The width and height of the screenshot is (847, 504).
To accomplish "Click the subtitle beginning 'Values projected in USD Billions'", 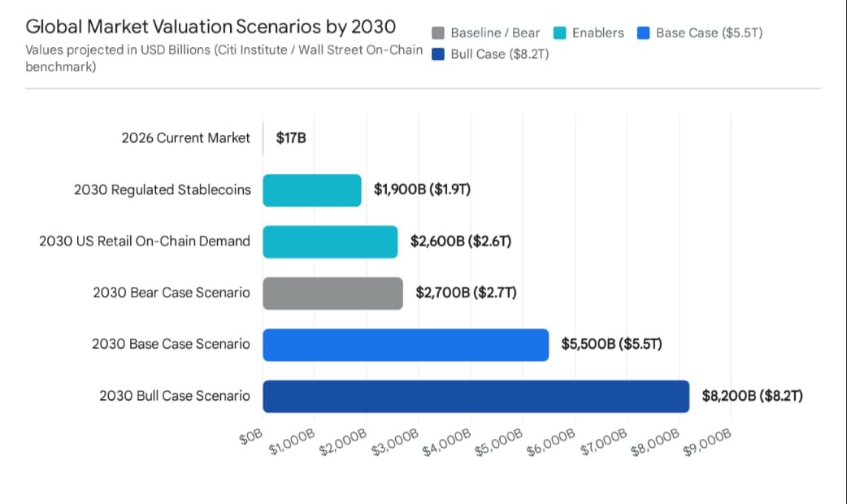I will [x=224, y=58].
